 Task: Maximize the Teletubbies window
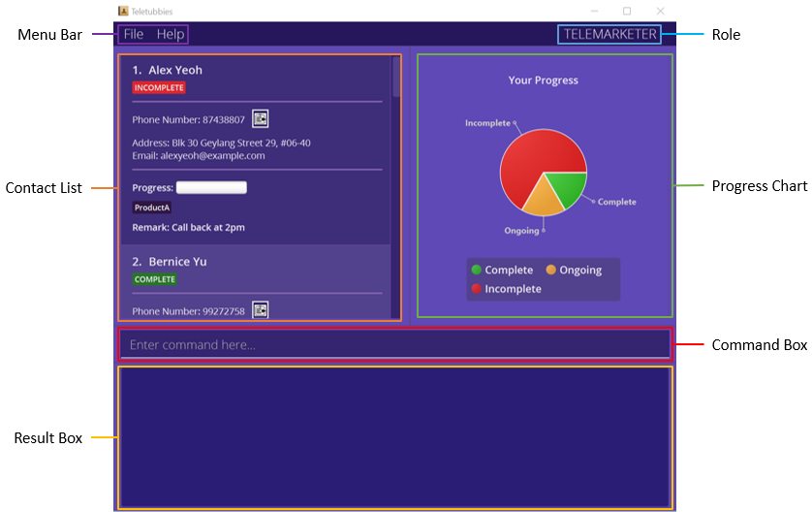point(627,11)
